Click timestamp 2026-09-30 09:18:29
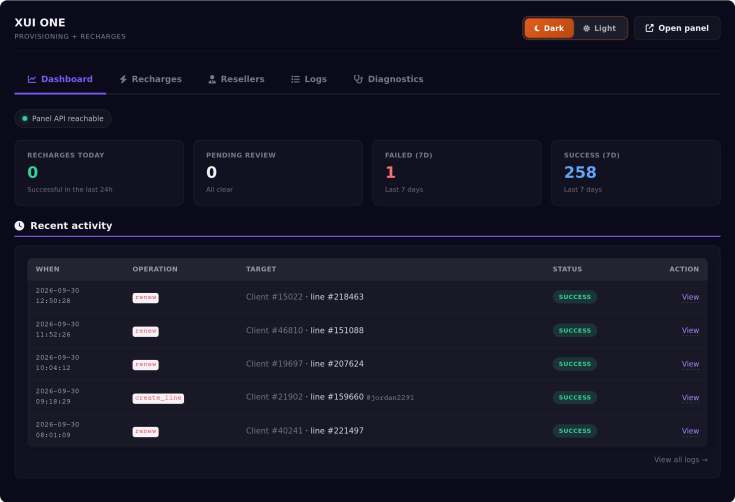This screenshot has width=735, height=502. pos(57,397)
